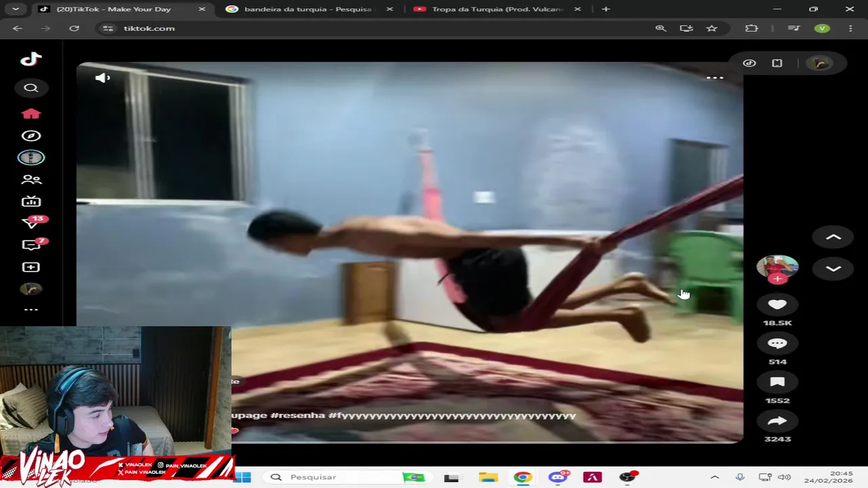Open the LIVE TV page
The height and width of the screenshot is (488, 868).
(31, 201)
